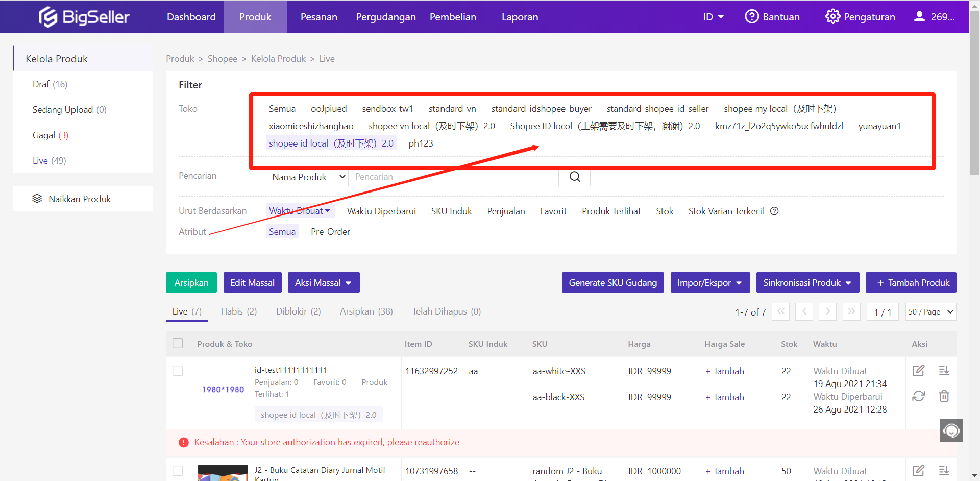Screen dimensions: 980x481
Task: Click the Naikkan Produk layers icon
Action: (37, 199)
